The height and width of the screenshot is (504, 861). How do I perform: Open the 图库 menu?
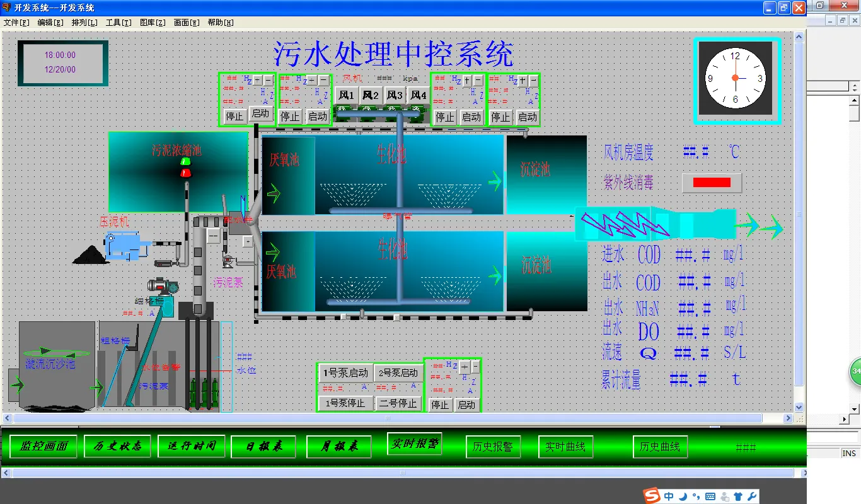click(152, 22)
